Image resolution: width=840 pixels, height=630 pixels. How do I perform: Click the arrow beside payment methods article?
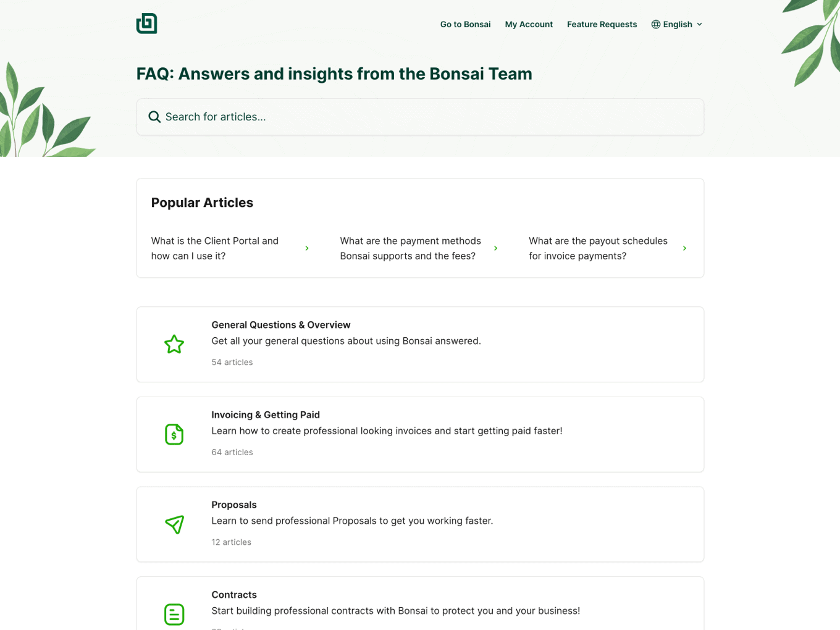(496, 248)
